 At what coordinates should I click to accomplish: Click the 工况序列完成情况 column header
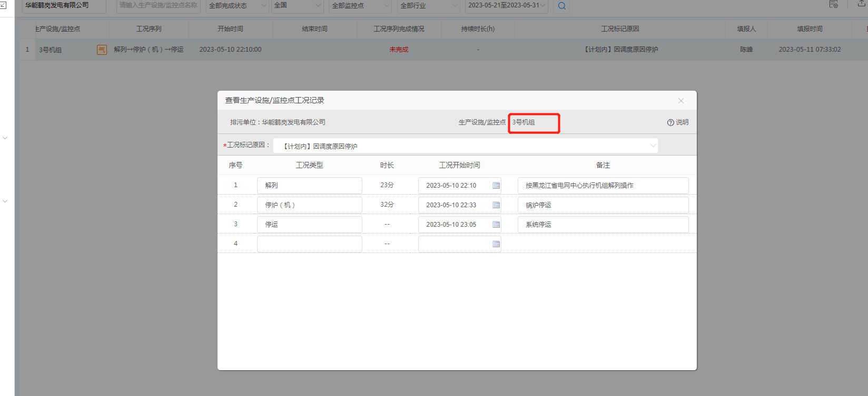tap(399, 29)
